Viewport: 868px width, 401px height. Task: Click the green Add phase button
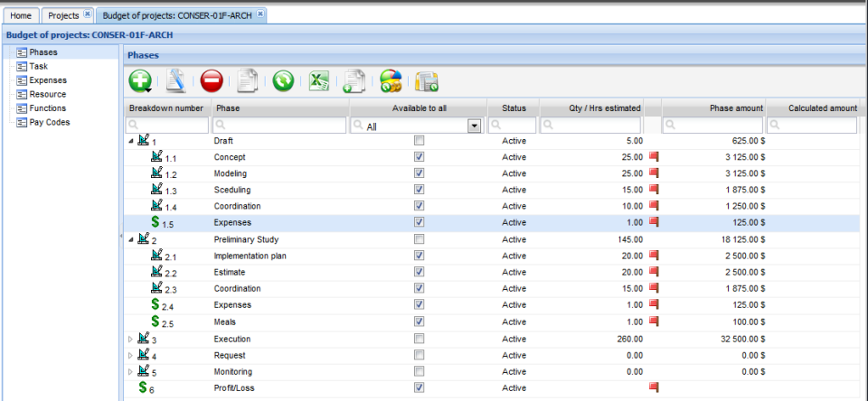(x=139, y=80)
